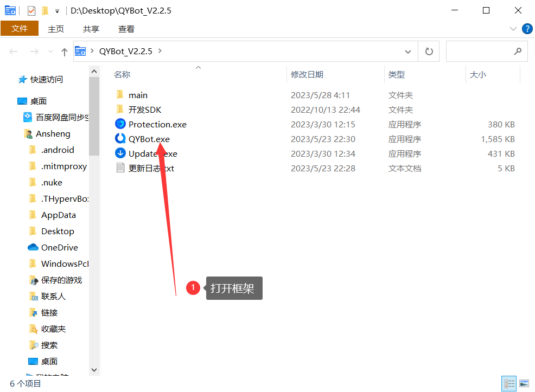The width and height of the screenshot is (535, 392).
Task: Switch to large icons view layout
Action: pos(524,383)
